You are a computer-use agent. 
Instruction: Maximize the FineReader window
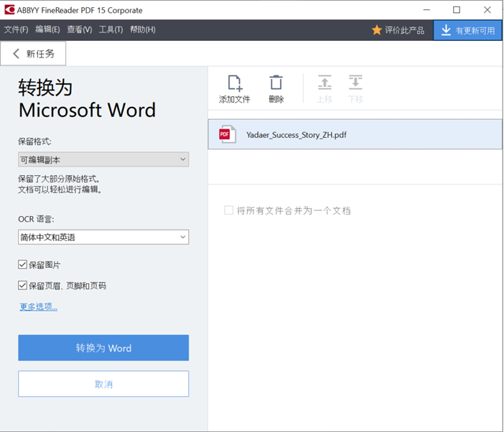click(457, 10)
